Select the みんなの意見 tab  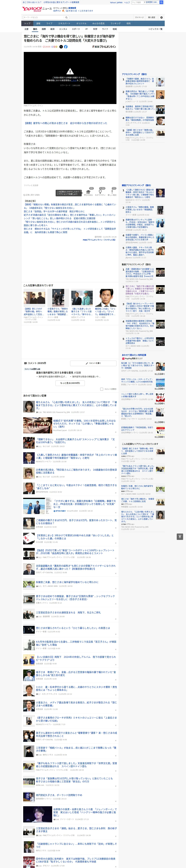click(98, 23)
